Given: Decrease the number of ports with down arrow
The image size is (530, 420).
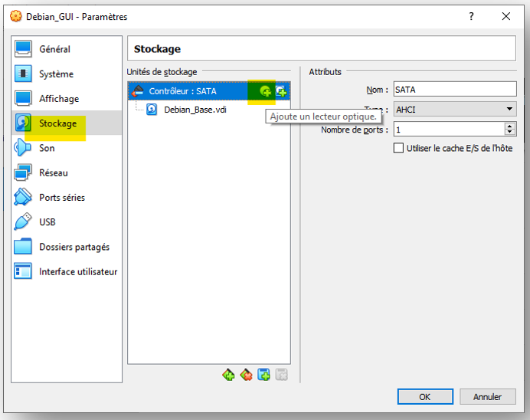Looking at the screenshot, I should pos(510,133).
